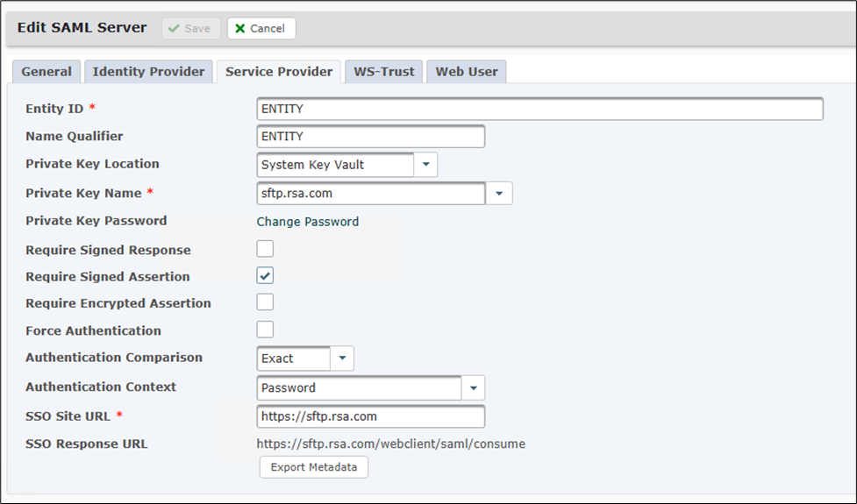Go to the Web User tab
Viewport: 857px width, 504px height.
click(x=466, y=72)
